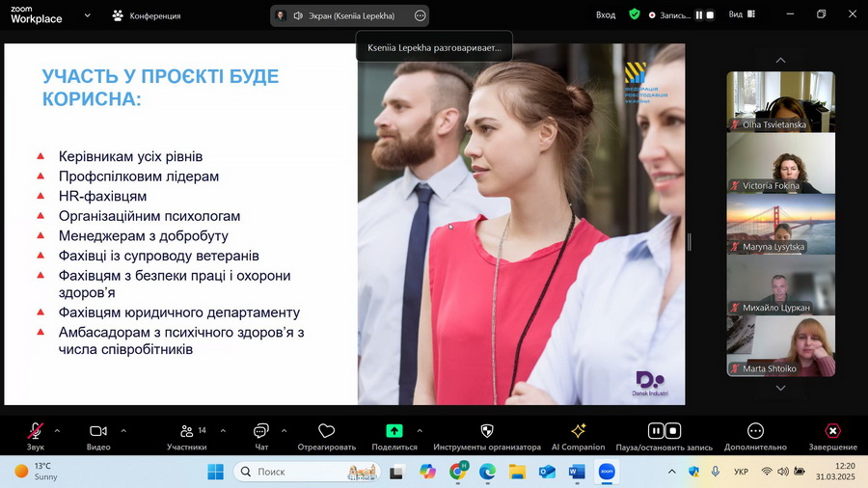The image size is (868, 488).
Task: Launch AI Companion sparkle icon
Action: coord(578,431)
